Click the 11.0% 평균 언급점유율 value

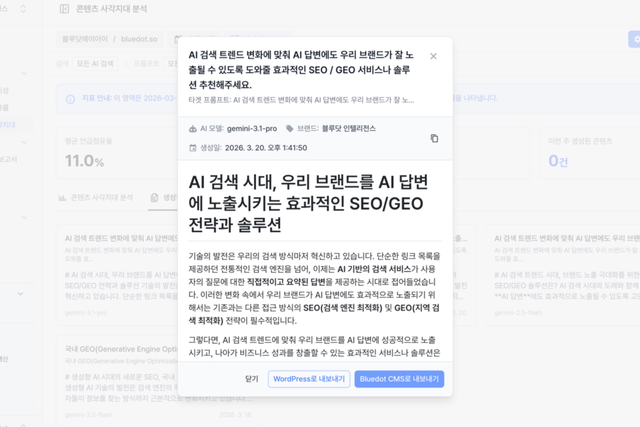[x=84, y=161]
